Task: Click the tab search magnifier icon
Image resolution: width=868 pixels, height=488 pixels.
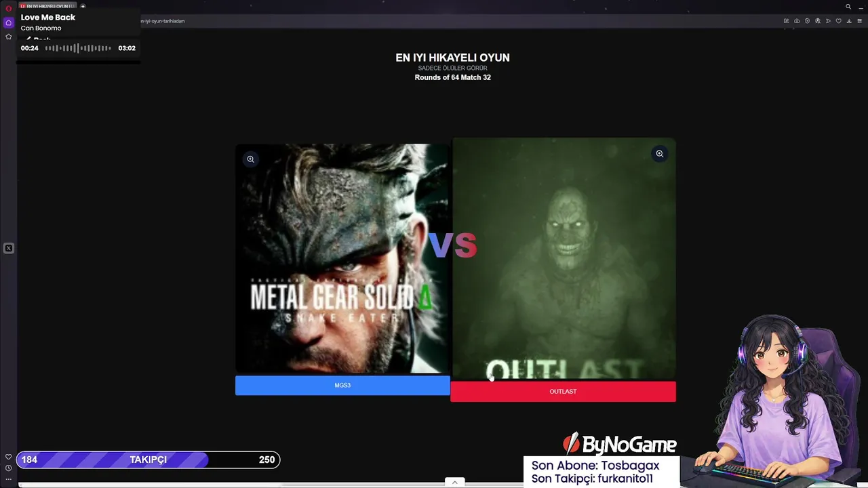Action: click(x=848, y=7)
